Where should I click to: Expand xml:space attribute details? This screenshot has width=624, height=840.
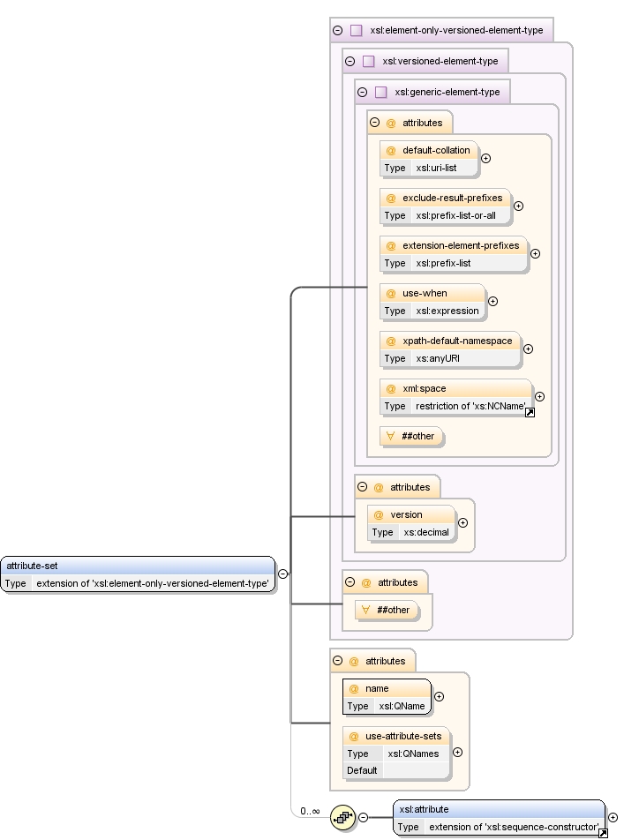click(x=540, y=397)
